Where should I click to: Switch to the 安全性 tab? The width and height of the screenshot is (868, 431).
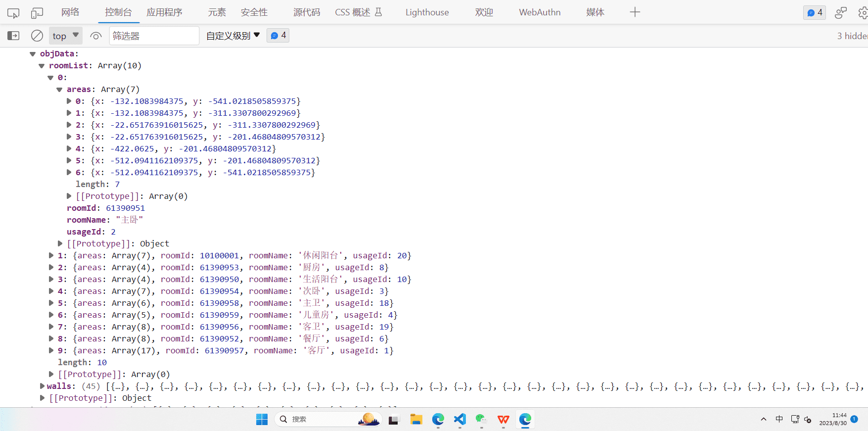pyautogui.click(x=254, y=12)
